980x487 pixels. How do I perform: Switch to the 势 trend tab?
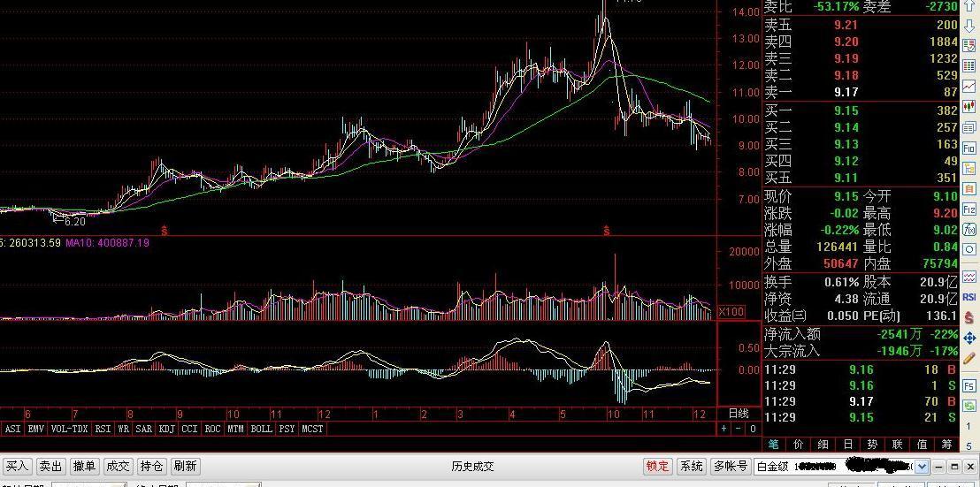tap(872, 445)
